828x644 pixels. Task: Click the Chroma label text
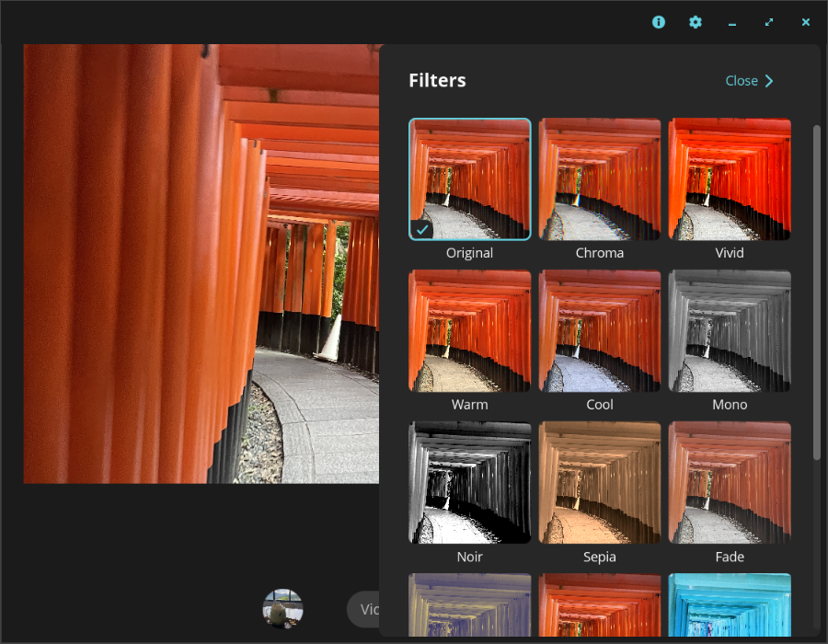pos(599,253)
